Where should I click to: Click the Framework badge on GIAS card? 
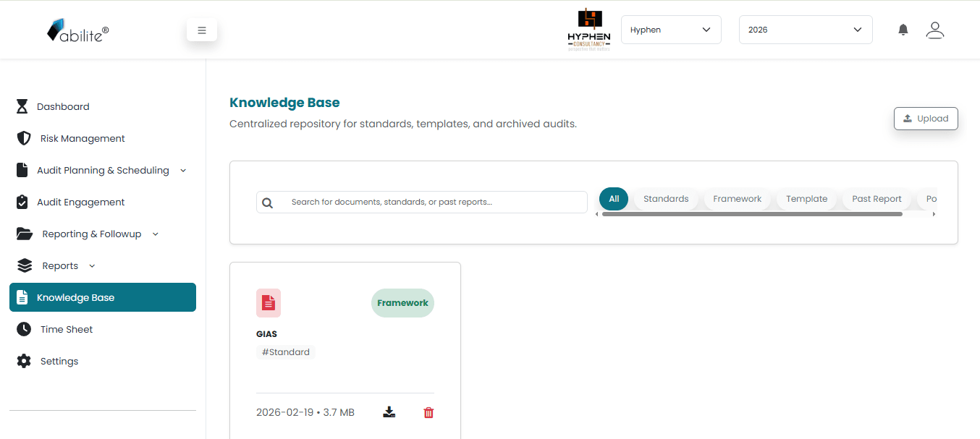pos(402,303)
